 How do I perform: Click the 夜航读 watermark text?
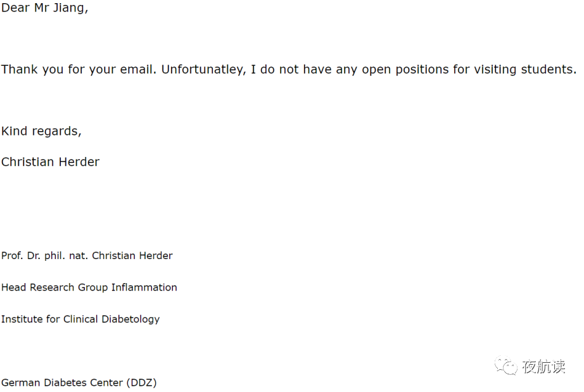(543, 367)
